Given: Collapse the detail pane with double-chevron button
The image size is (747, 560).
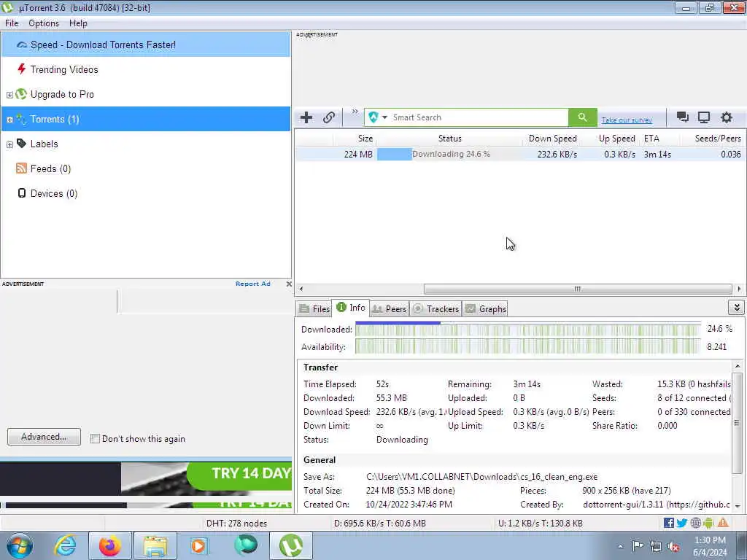Looking at the screenshot, I should (x=737, y=308).
